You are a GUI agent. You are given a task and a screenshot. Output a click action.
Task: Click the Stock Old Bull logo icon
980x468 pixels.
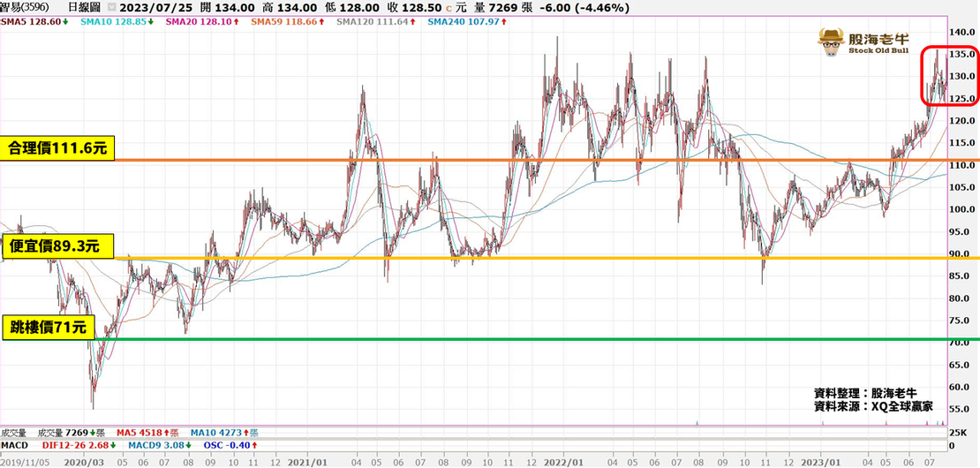(831, 41)
